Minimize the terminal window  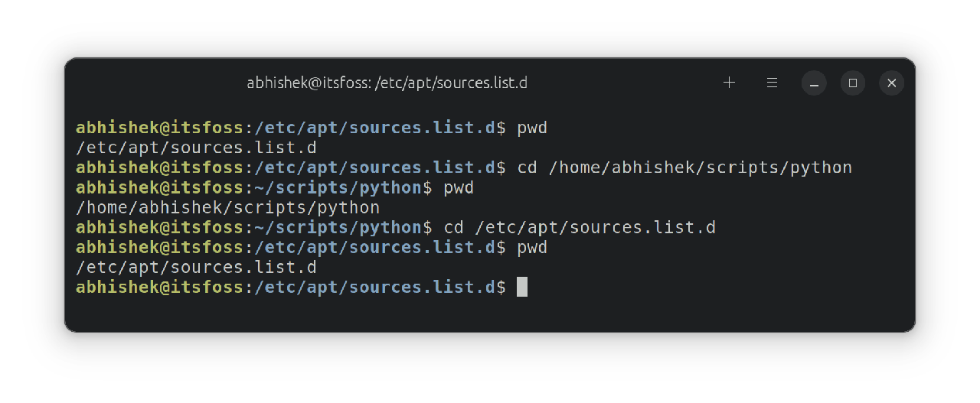coord(814,83)
